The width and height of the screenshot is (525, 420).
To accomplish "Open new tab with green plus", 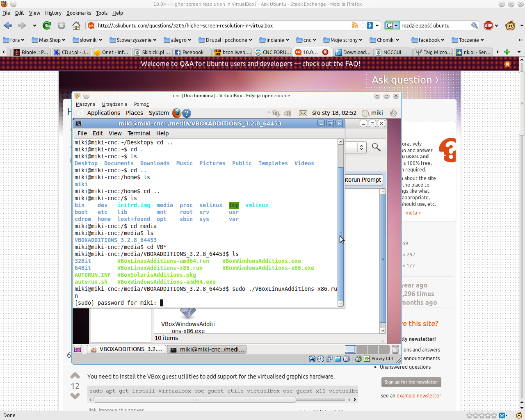I will click(507, 52).
